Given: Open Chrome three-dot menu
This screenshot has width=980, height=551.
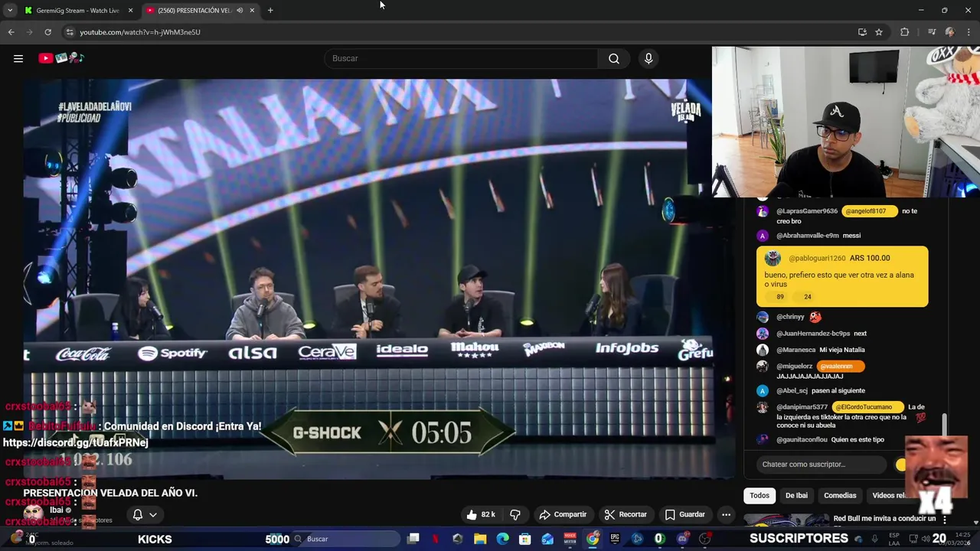Looking at the screenshot, I should click(x=969, y=32).
